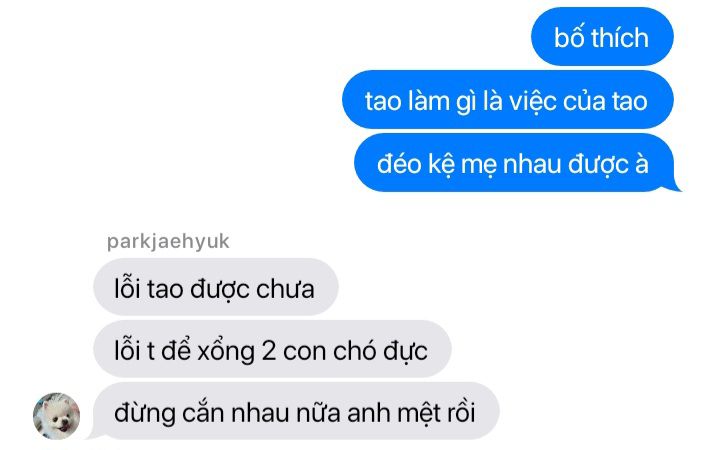Tap the "tao làm gì là việc của tao" message

(507, 100)
